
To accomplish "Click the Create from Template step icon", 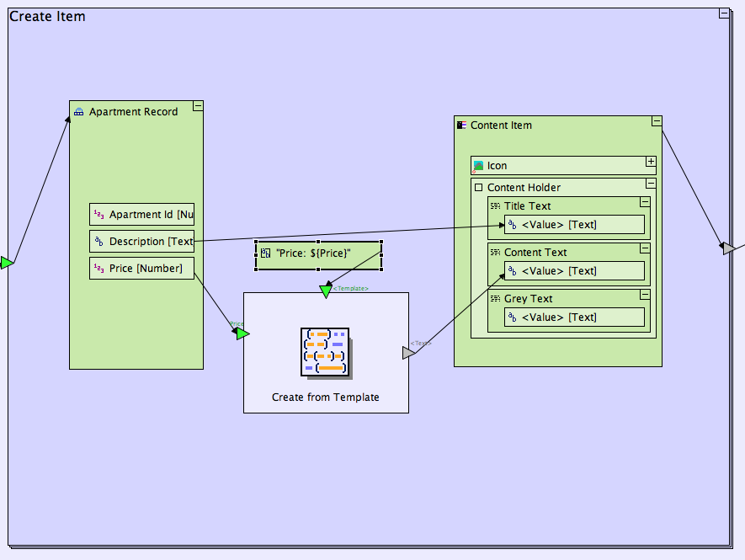I will [x=326, y=352].
